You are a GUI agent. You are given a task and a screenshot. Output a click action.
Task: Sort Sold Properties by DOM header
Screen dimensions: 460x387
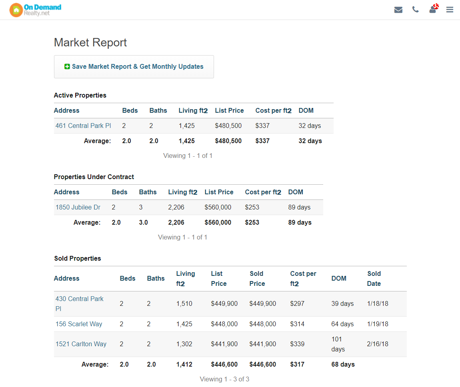tap(339, 279)
